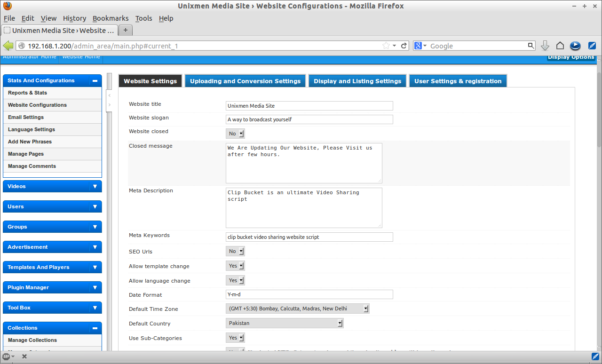Image resolution: width=602 pixels, height=364 pixels.
Task: Open Manage Pages link
Action: pos(26,154)
